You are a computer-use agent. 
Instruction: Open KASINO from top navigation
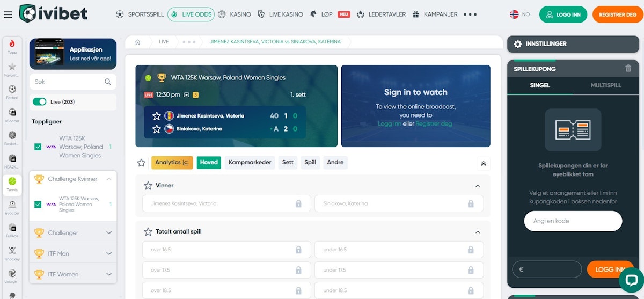[x=235, y=14]
